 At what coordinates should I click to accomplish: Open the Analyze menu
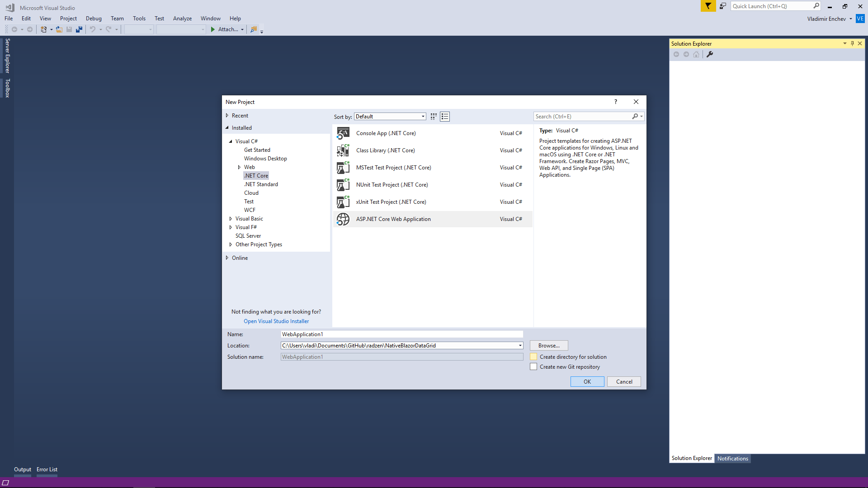tap(182, 19)
